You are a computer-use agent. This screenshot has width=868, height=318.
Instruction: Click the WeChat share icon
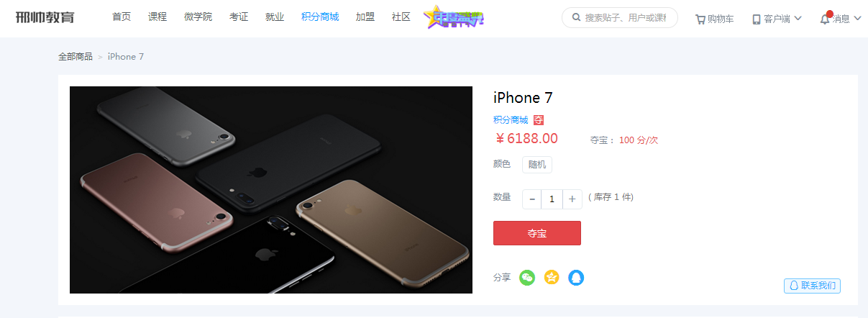point(528,277)
